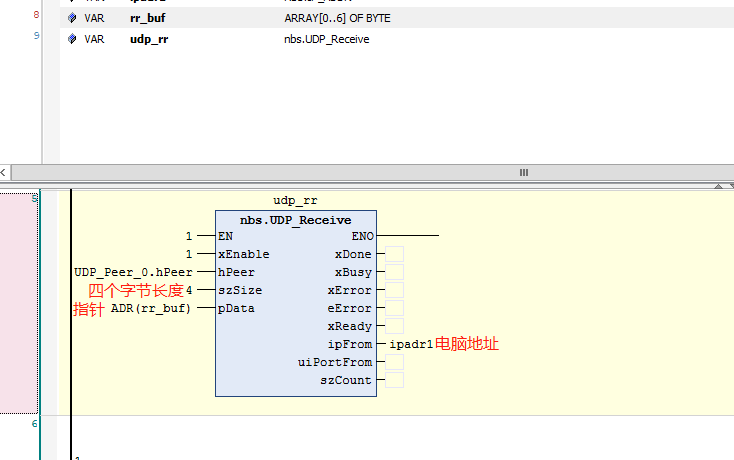This screenshot has height=460, width=734.
Task: Click the udp_rr instance name above block
Action: coord(295,200)
